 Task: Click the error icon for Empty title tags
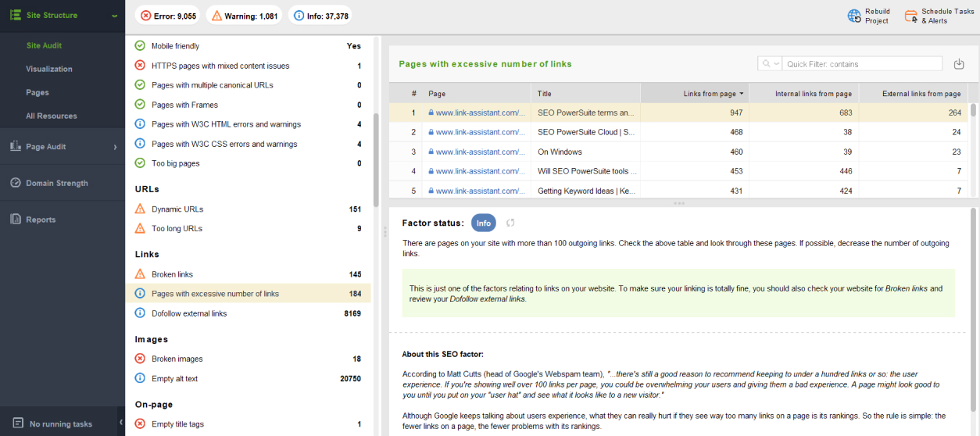click(140, 424)
